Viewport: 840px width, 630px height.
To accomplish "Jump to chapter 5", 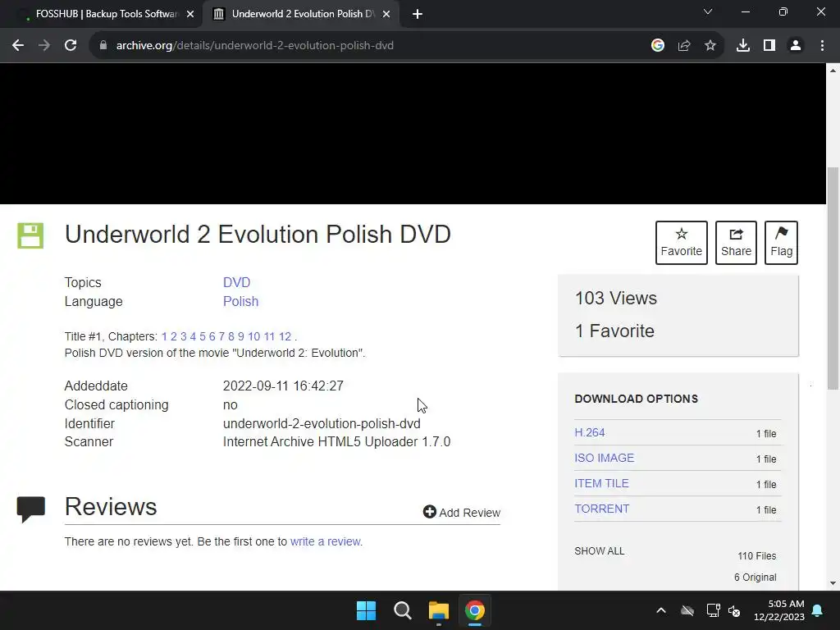I will 203,336.
